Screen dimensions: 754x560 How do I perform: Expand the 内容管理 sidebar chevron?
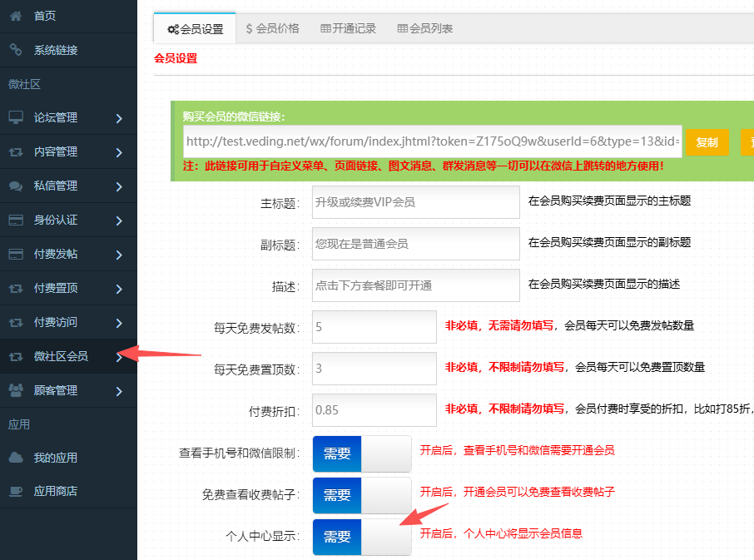point(120,152)
